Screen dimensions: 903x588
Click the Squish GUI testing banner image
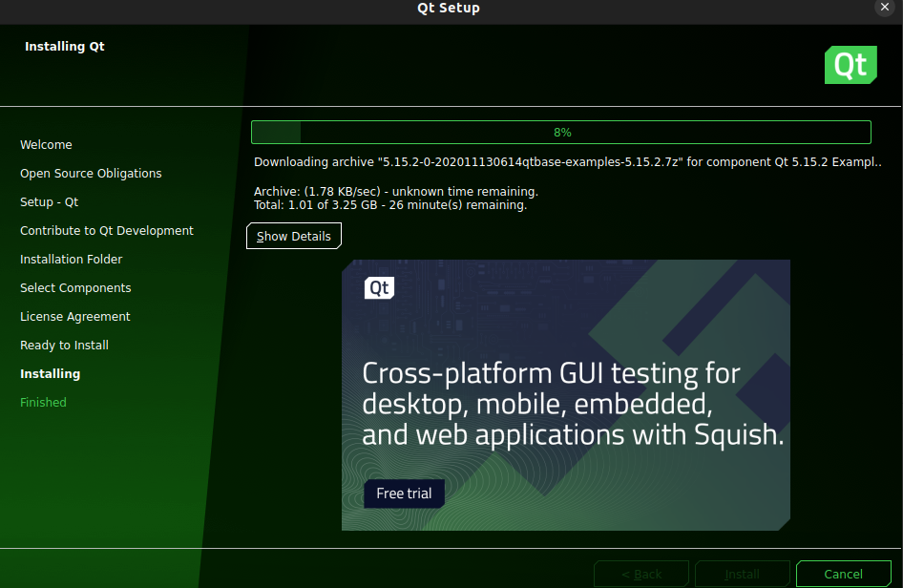pyautogui.click(x=565, y=395)
